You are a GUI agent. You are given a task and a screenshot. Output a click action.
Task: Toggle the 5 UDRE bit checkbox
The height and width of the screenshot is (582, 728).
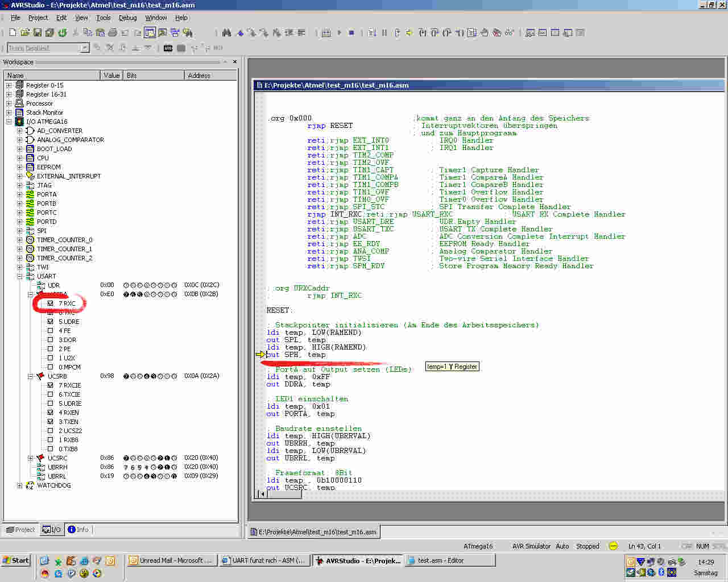tap(50, 322)
